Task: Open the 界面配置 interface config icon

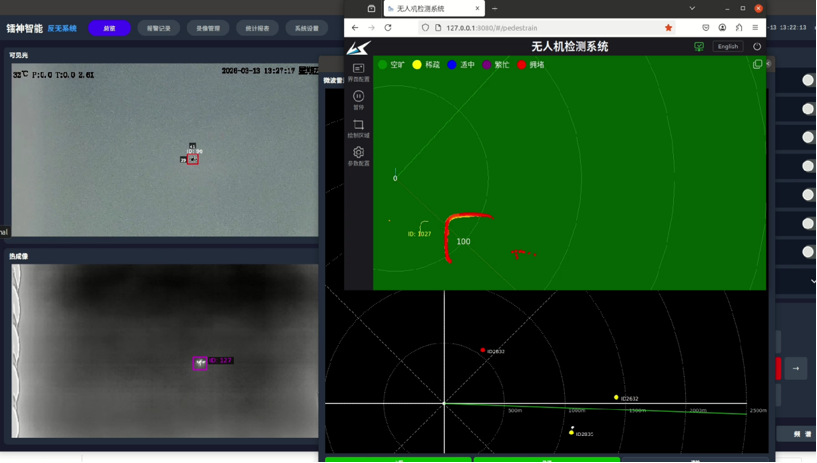Action: [358, 72]
